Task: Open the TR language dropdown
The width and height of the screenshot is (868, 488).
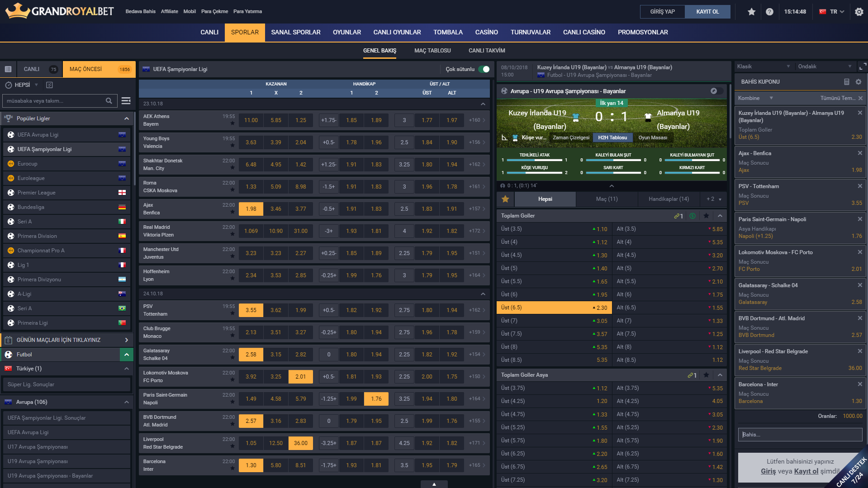Action: tap(833, 12)
